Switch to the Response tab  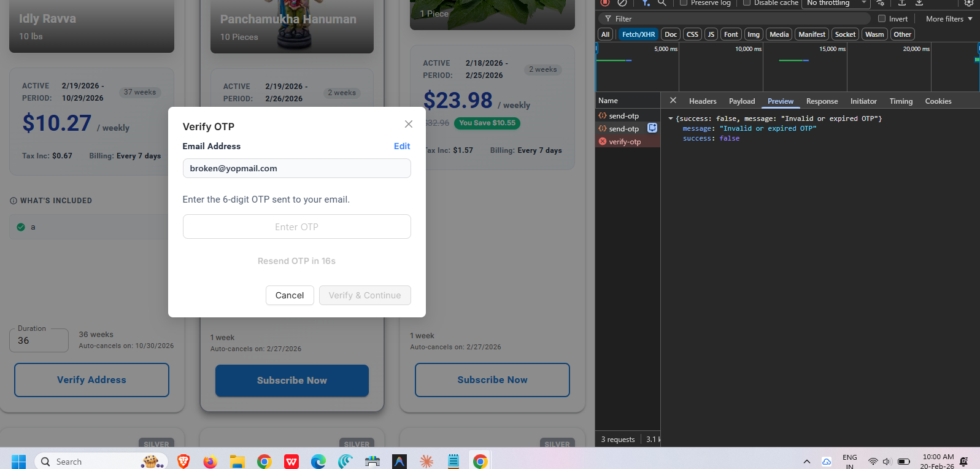822,101
